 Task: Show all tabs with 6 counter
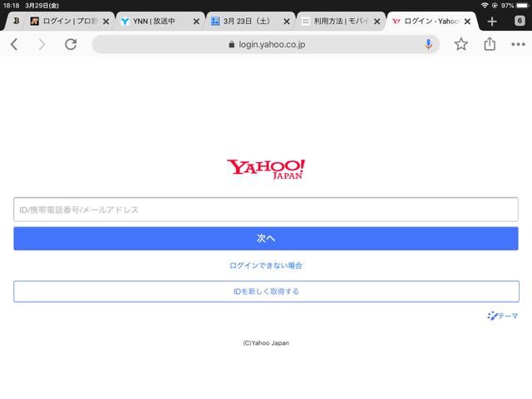pyautogui.click(x=520, y=21)
